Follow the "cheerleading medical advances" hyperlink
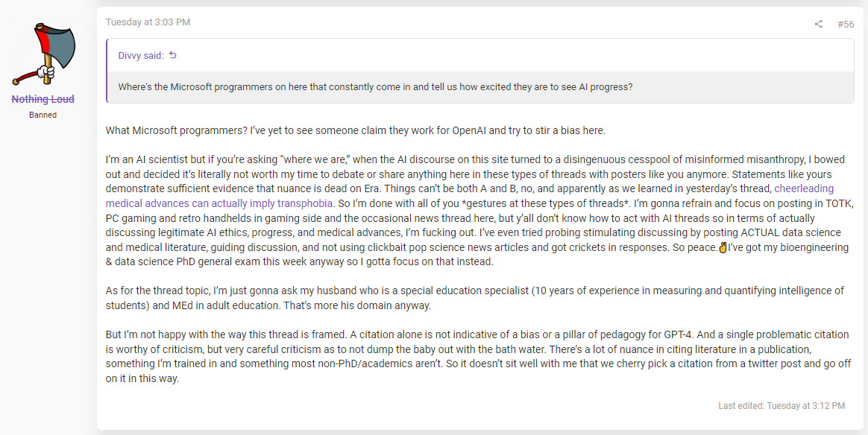The image size is (868, 435). click(470, 196)
